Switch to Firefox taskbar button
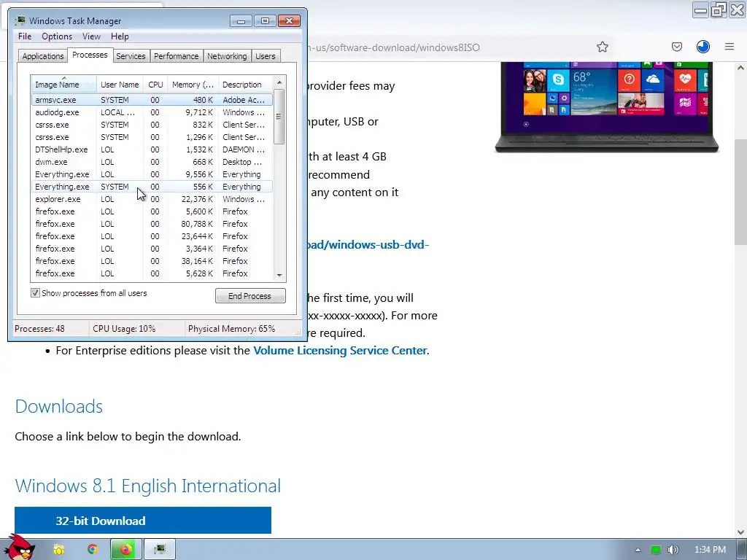 coord(126,550)
